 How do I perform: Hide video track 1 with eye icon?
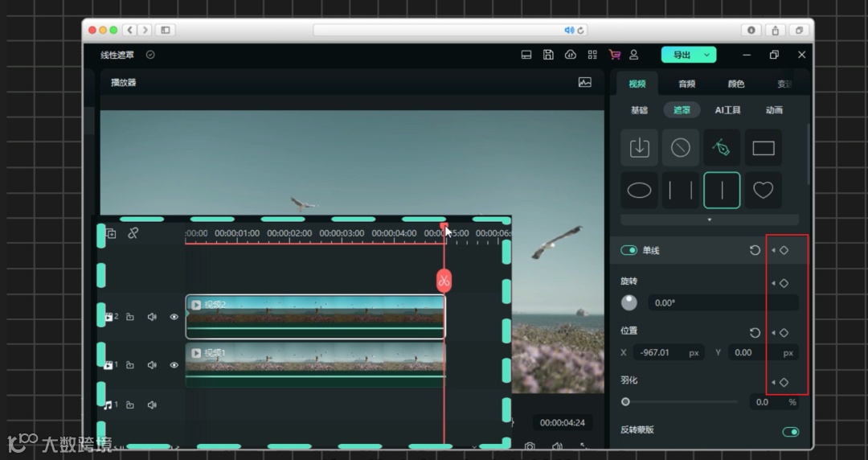click(174, 364)
